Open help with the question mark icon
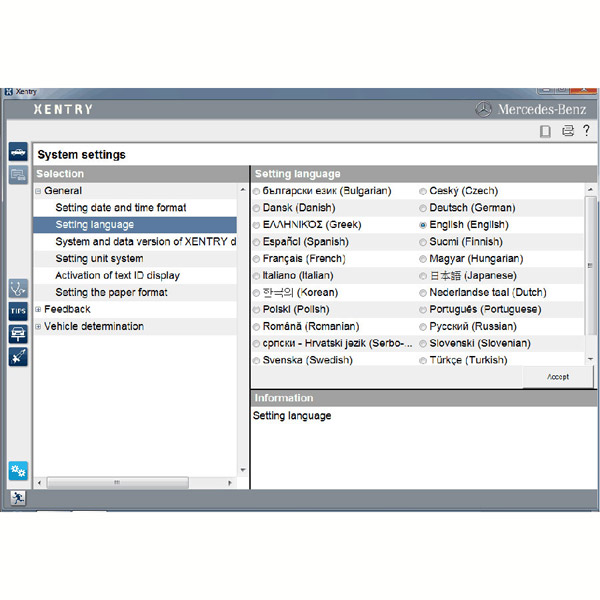Viewport: 600px width, 600px height. (x=586, y=130)
